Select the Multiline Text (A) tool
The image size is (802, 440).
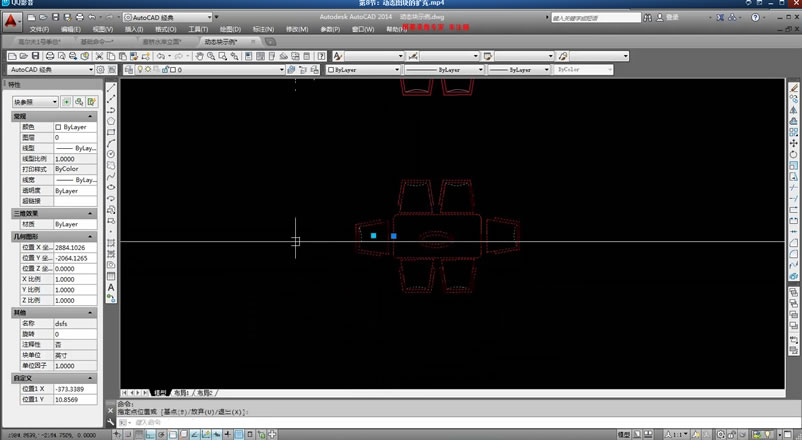111,288
